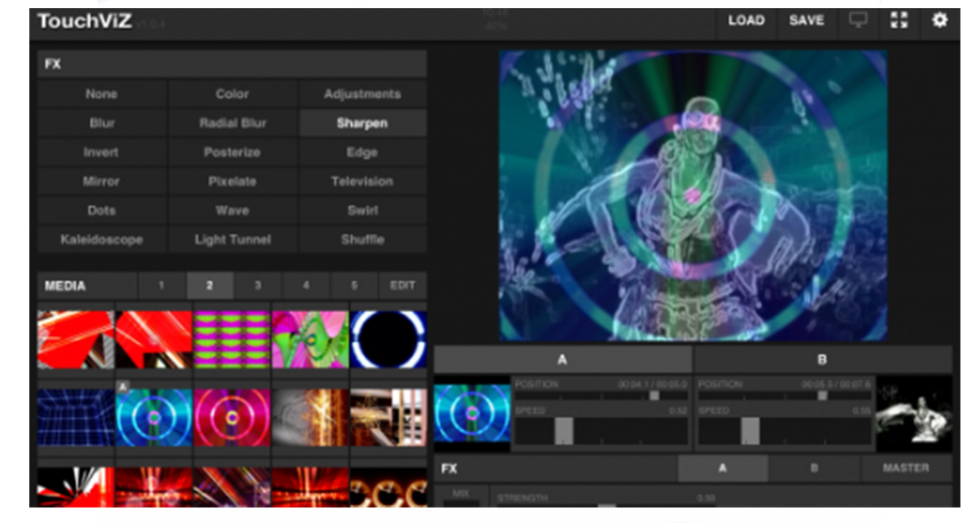Select the B deck tab
The width and height of the screenshot is (980, 523).
click(x=819, y=358)
